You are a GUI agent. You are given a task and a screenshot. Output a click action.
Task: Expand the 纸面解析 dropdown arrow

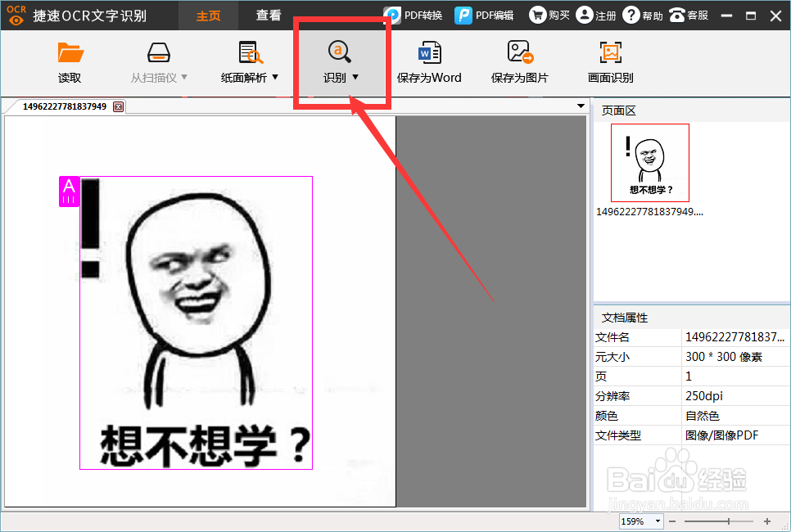point(275,77)
